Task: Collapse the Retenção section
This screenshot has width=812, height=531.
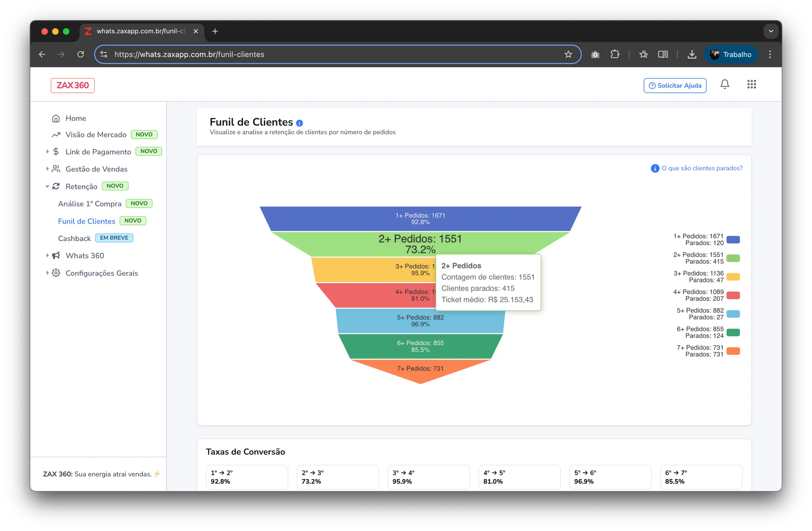Action: 81,186
